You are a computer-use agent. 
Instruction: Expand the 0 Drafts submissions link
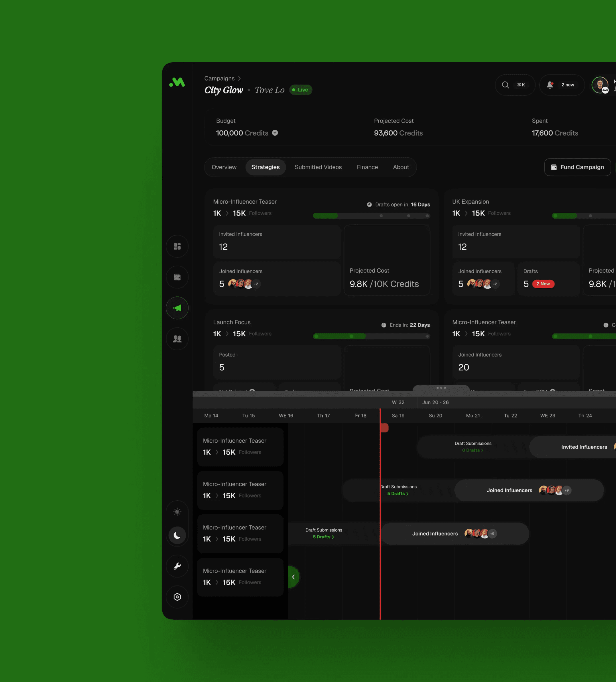point(472,450)
